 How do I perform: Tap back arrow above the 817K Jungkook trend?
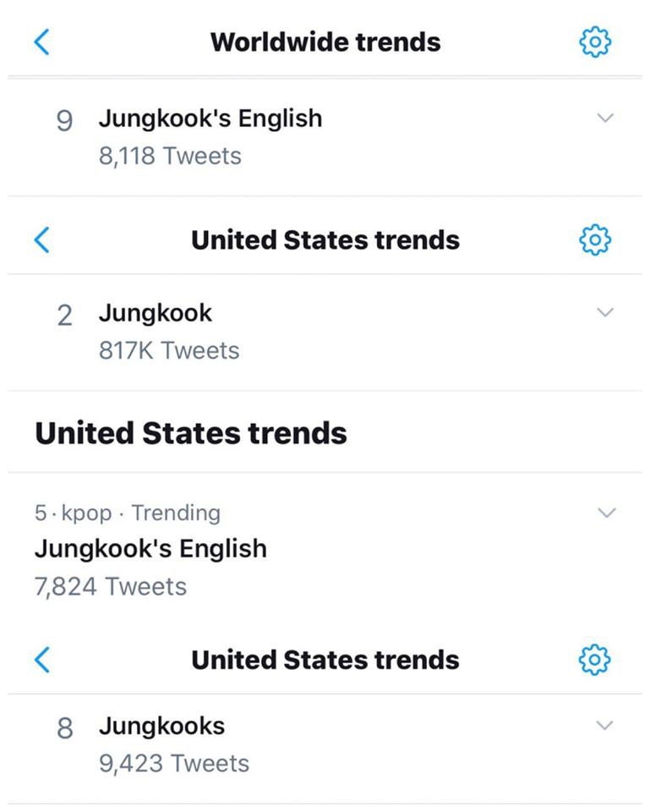41,240
